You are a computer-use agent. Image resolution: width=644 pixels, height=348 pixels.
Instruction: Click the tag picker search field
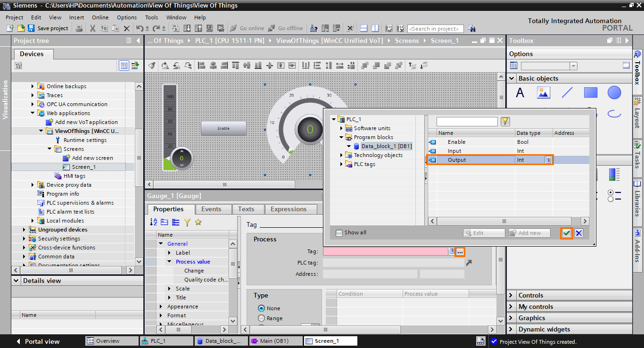[x=467, y=122]
